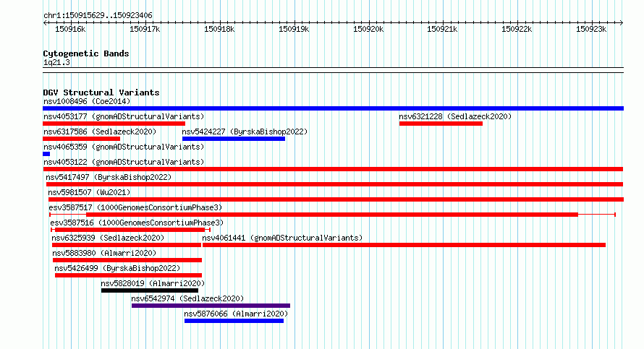The width and height of the screenshot is (644, 349).
Task: Click the 150921k ruler tick label
Action: (x=442, y=29)
